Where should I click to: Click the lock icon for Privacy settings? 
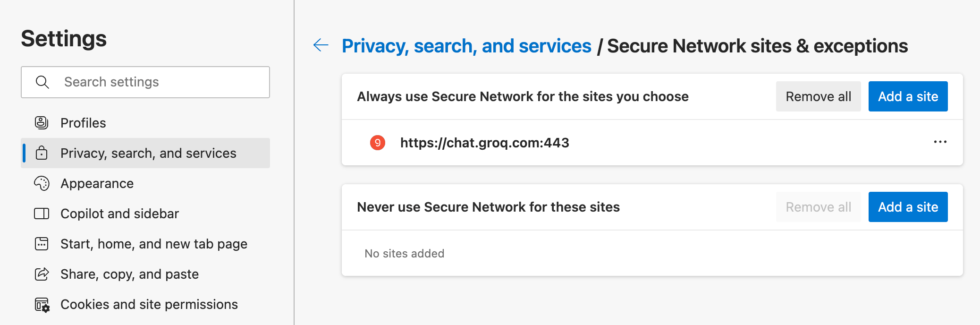42,153
